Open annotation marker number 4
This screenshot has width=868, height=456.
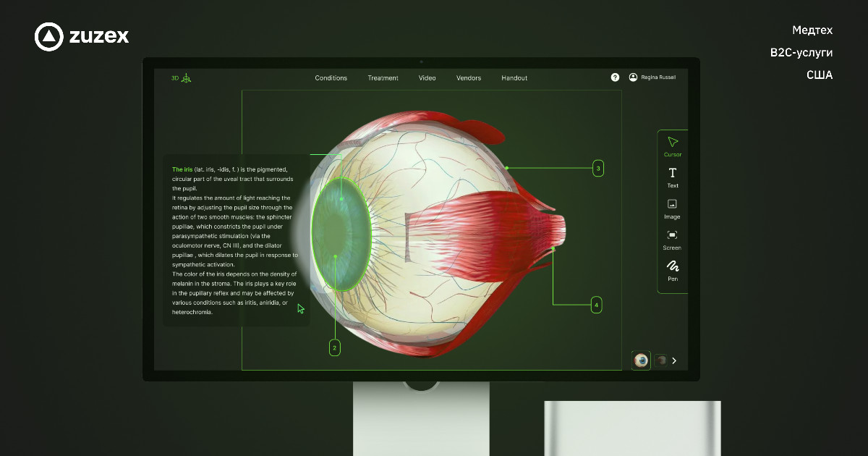pos(596,305)
